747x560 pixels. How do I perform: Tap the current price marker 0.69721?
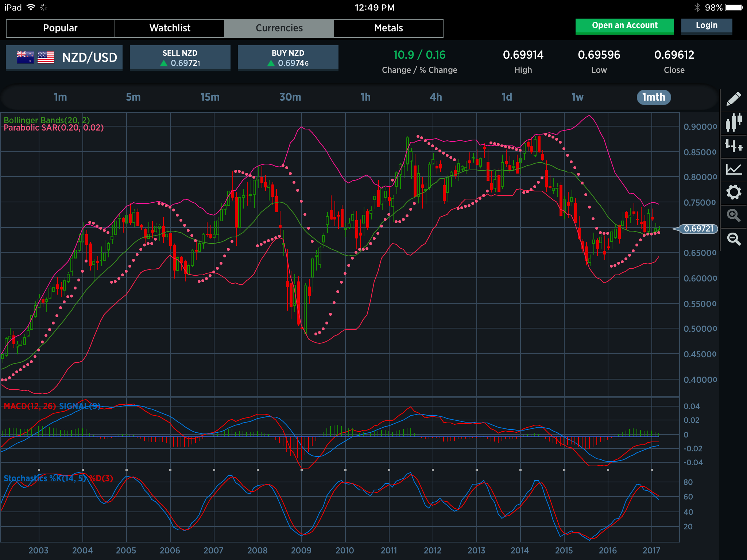695,229
